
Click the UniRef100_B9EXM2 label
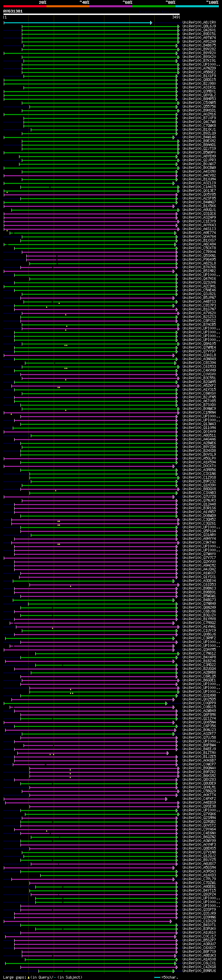[x=199, y=141]
